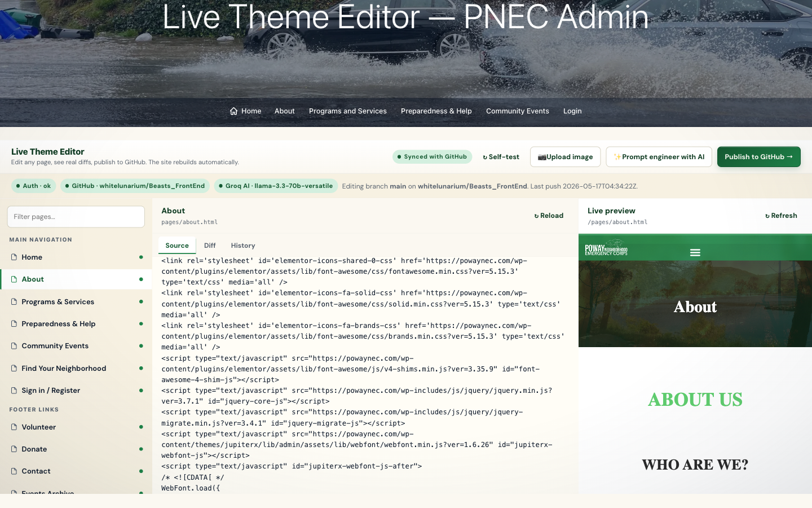Click the file icon beside Donate
Image resolution: width=812 pixels, height=508 pixels.
(x=14, y=449)
